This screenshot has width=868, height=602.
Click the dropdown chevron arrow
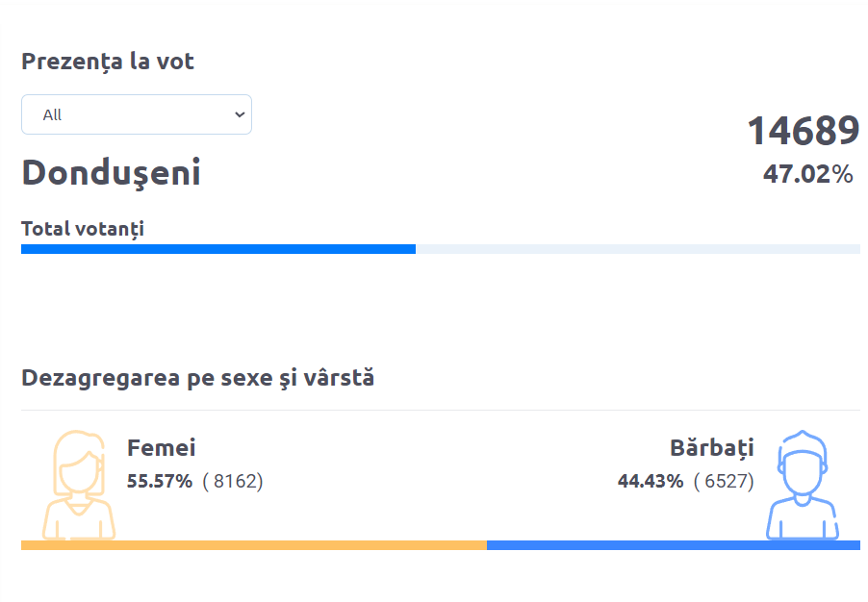(240, 114)
